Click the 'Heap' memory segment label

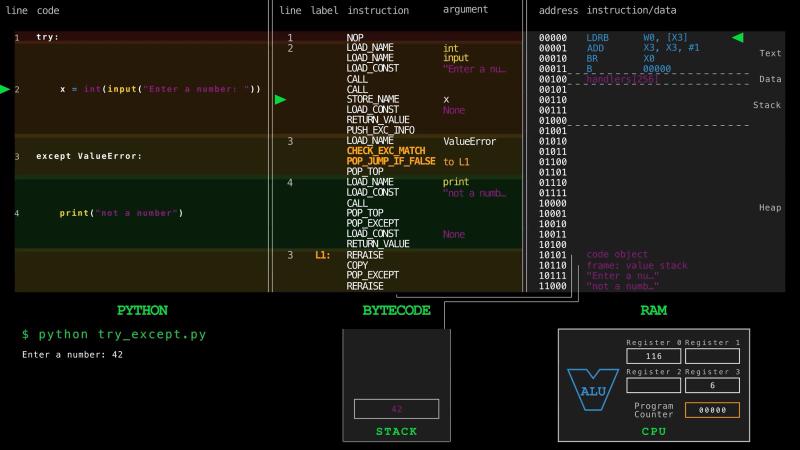coord(770,208)
